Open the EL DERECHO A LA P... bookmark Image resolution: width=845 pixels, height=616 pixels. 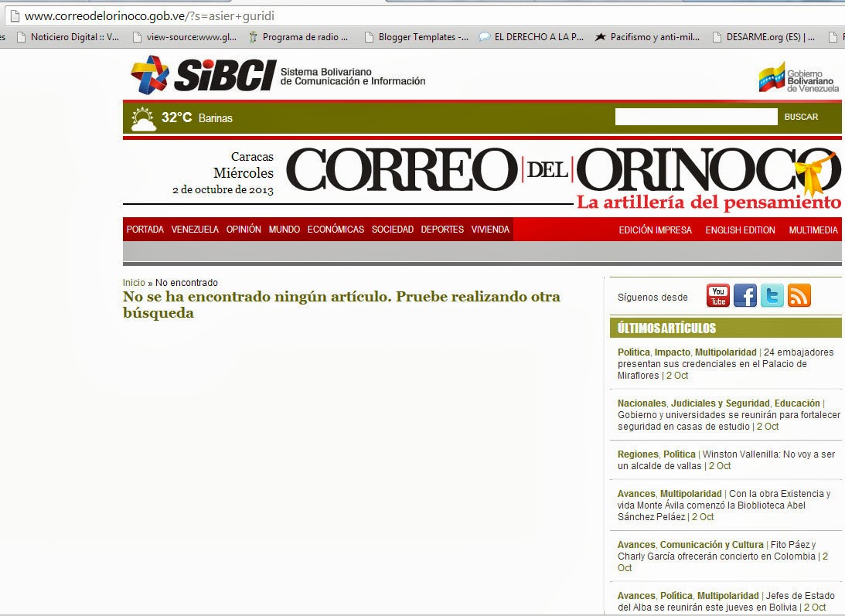pos(531,37)
